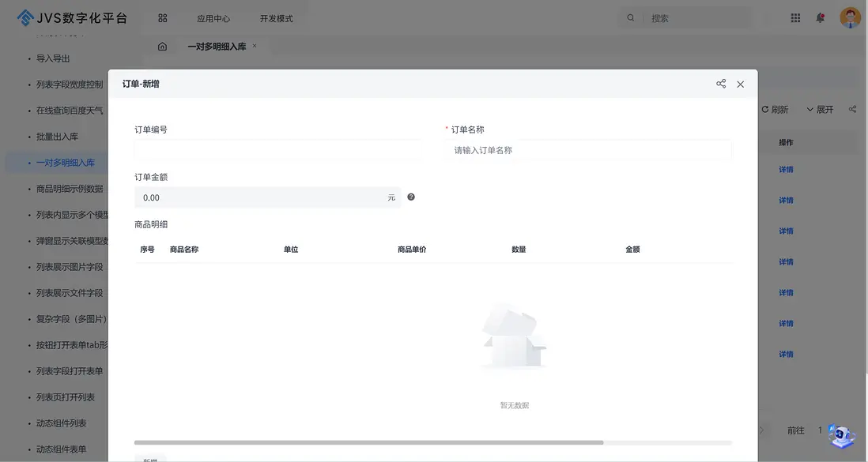Focus the 订单编号 input field
868x462 pixels.
pyautogui.click(x=278, y=150)
